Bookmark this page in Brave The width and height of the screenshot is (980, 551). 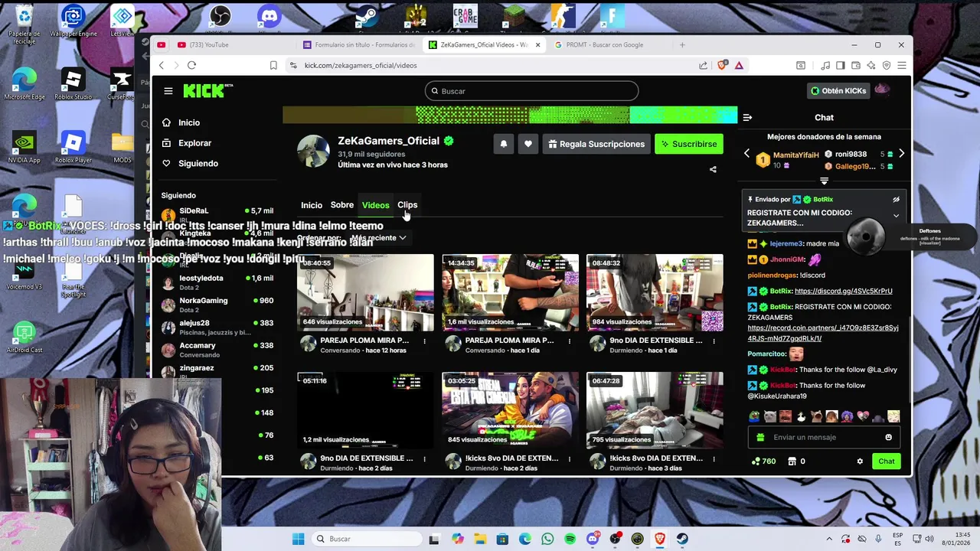(273, 65)
